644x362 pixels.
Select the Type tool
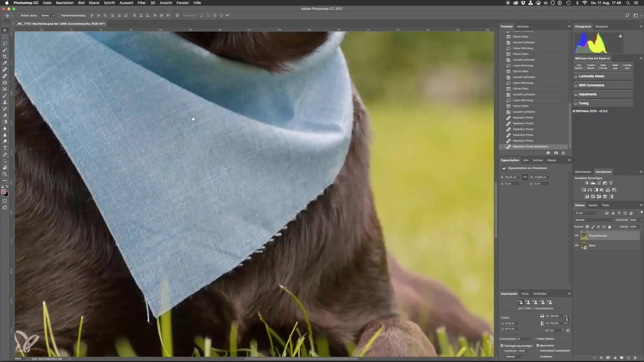coord(5,148)
